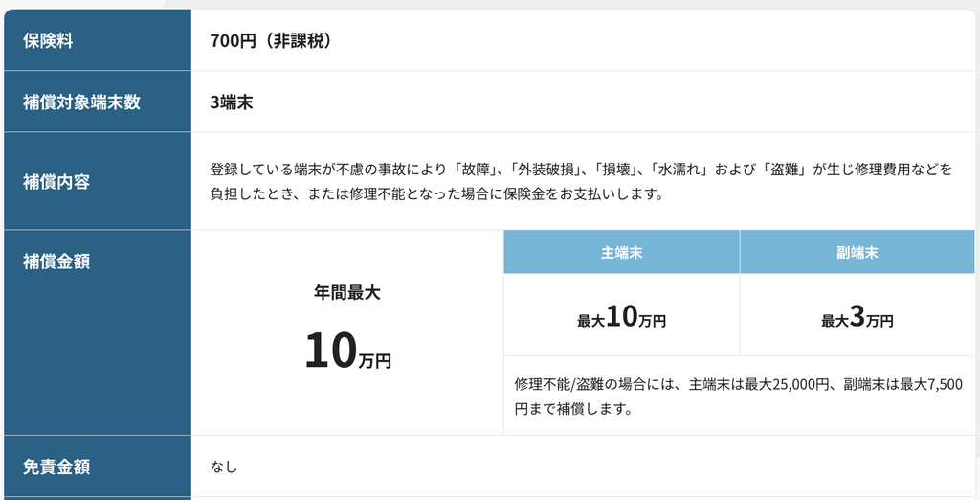Select the なし deductible value
This screenshot has width=980, height=500.
(224, 467)
